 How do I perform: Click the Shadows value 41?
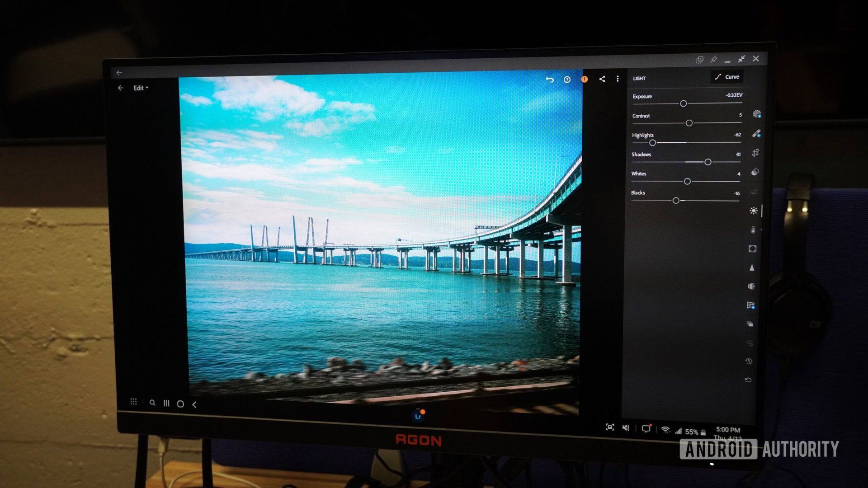tap(738, 155)
